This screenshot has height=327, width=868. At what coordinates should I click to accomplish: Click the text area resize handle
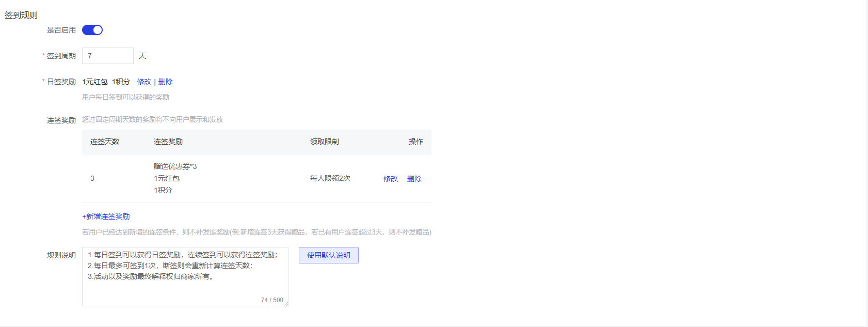coord(286,304)
